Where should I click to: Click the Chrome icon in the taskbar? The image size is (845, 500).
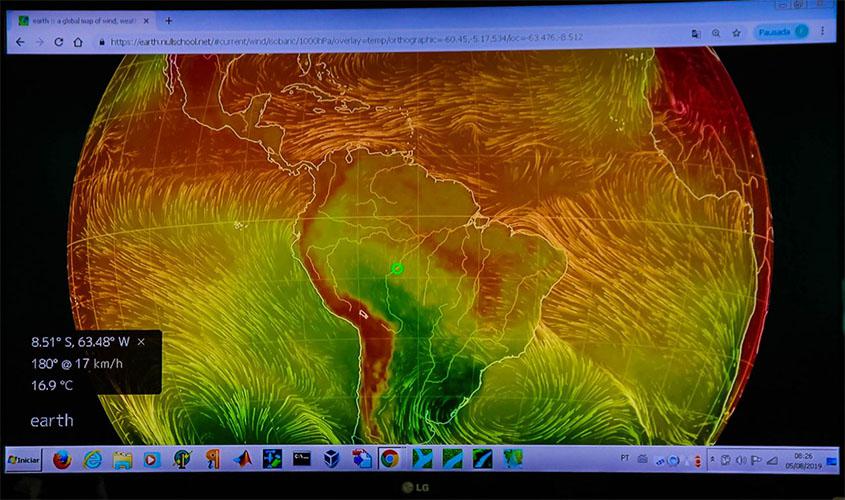389,458
